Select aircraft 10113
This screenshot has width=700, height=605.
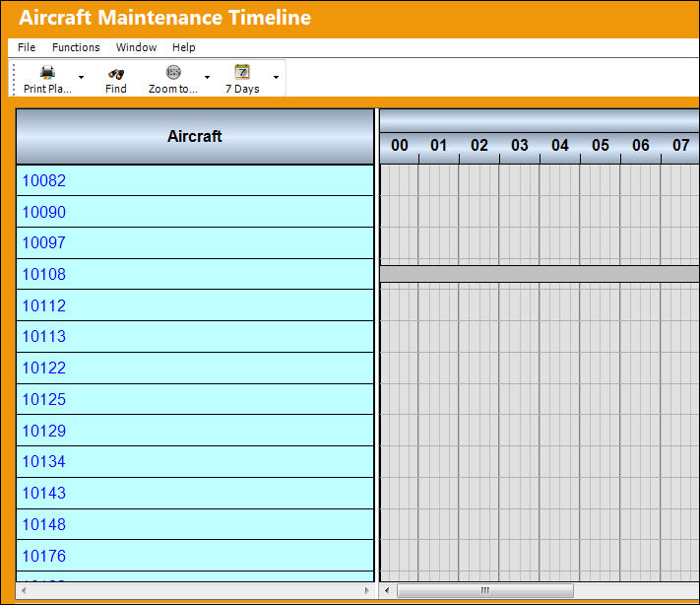pos(195,336)
